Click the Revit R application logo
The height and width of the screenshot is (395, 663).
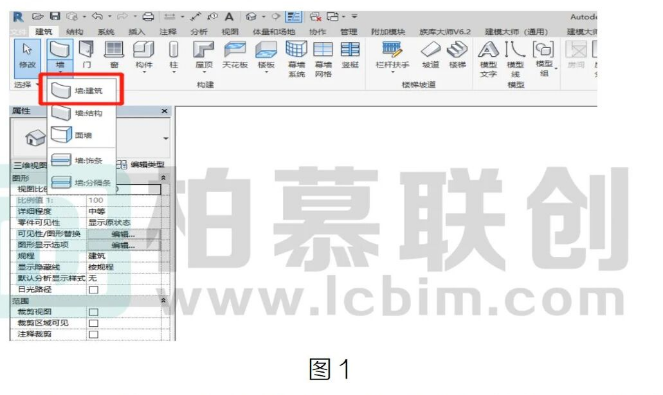18,17
